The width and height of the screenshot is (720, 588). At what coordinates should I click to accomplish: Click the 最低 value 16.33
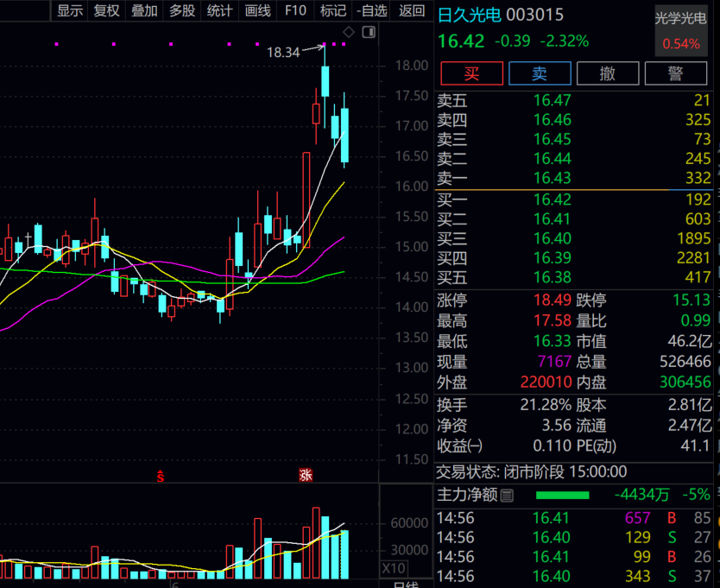coord(553,341)
